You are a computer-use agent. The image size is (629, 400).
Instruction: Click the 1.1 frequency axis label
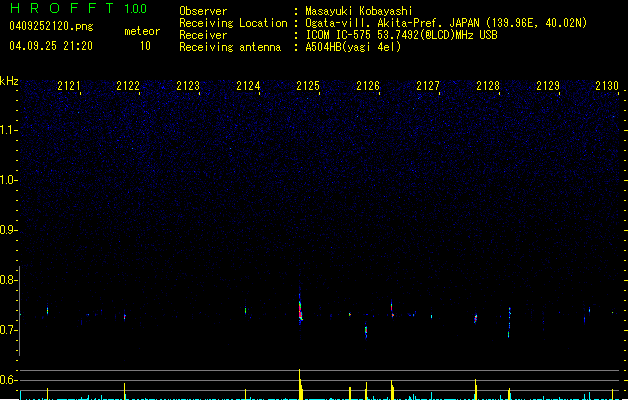click(x=8, y=130)
